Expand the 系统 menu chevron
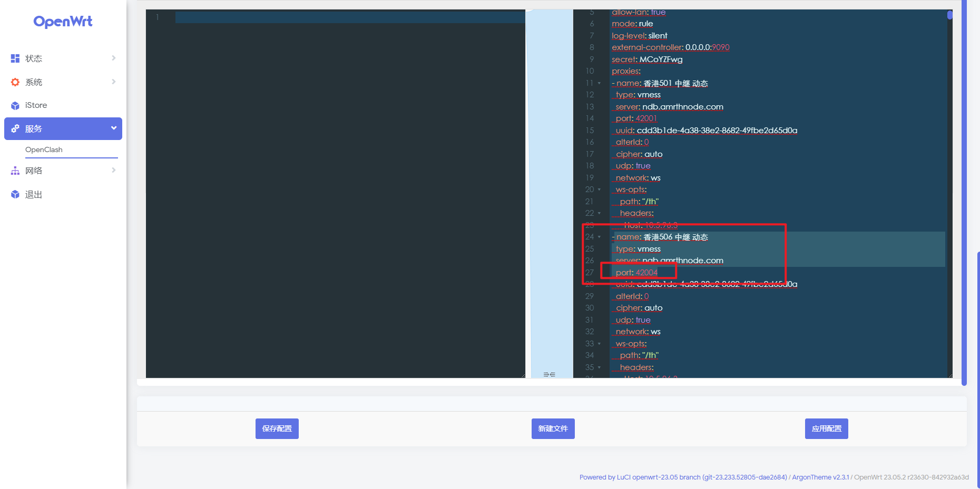The height and width of the screenshot is (489, 980). coord(113,82)
